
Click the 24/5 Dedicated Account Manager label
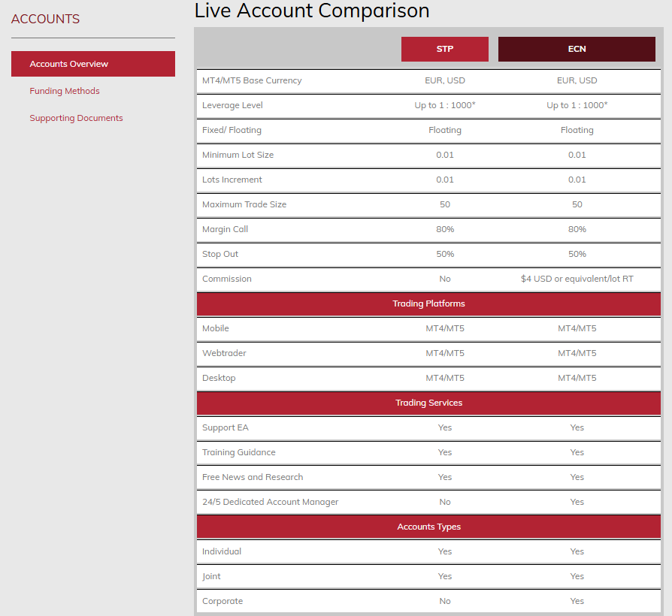tap(270, 502)
